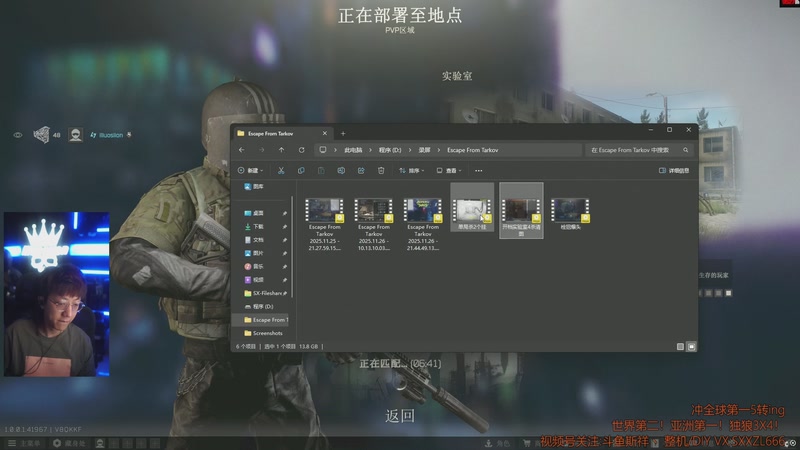Screen dimensions: 800x450
Task: Open 主菜单 in the game bottom bar
Action: [24, 443]
